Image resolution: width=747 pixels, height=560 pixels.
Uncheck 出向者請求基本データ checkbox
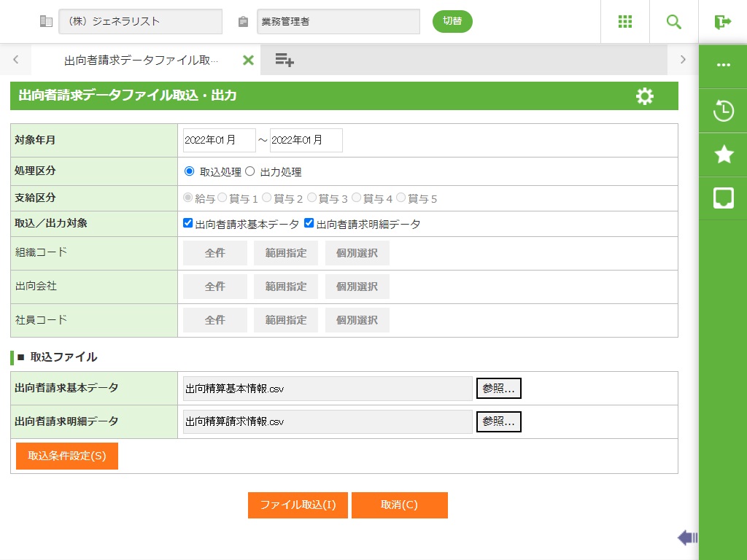click(x=188, y=223)
